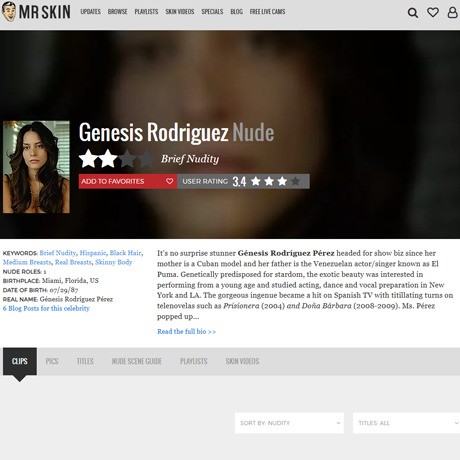Switch to the Playlists tab below bio
Viewport: 460px width, 460px height.
[193, 361]
